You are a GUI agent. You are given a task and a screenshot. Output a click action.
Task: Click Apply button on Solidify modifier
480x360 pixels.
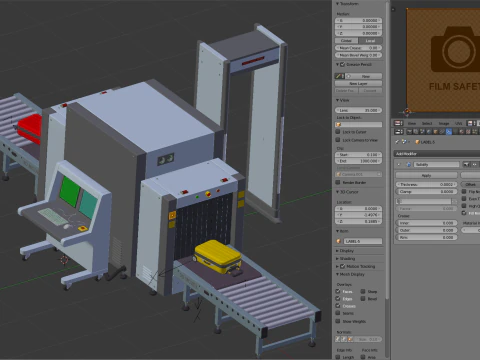tap(426, 175)
